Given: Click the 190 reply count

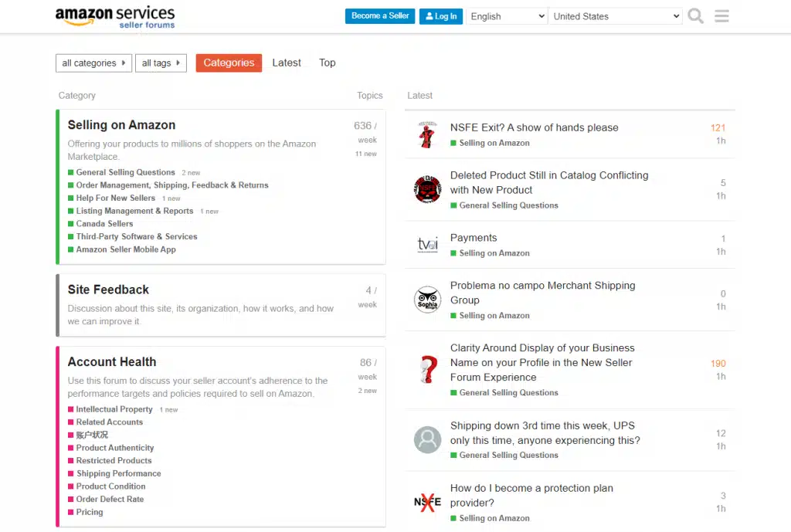Looking at the screenshot, I should pos(718,364).
